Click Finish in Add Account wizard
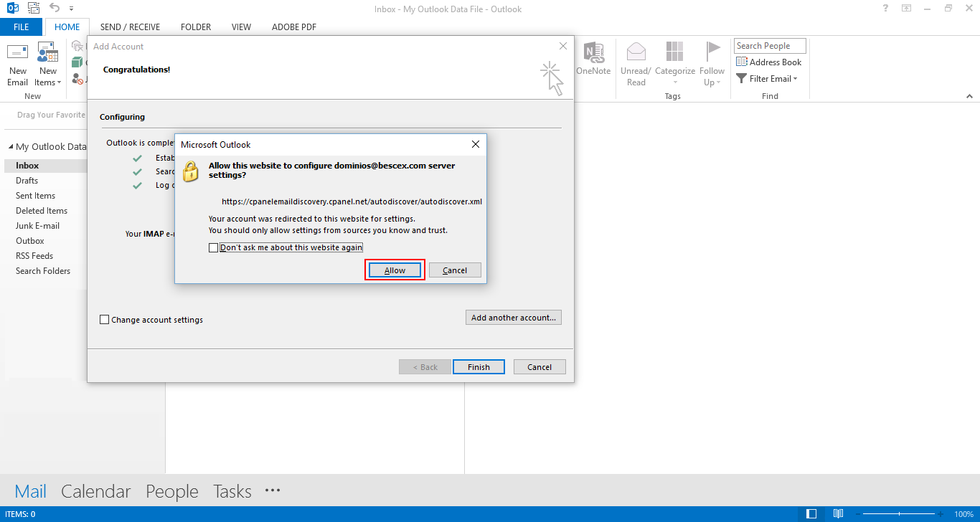This screenshot has height=522, width=980. tap(479, 367)
